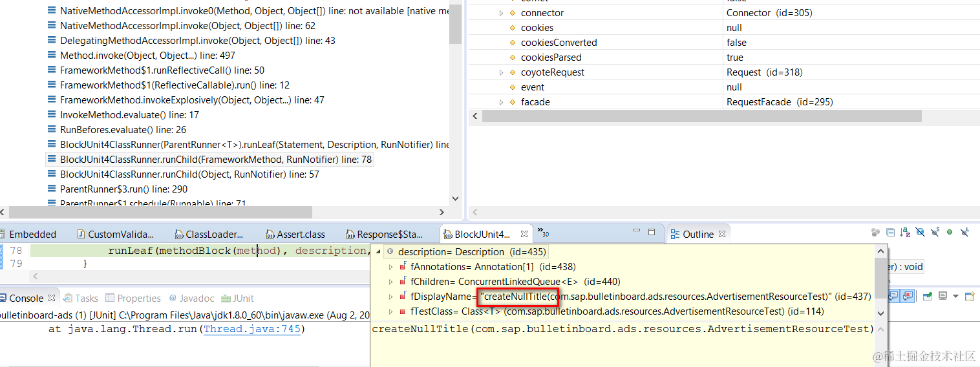Toggle hide static members in Outline

click(935, 233)
